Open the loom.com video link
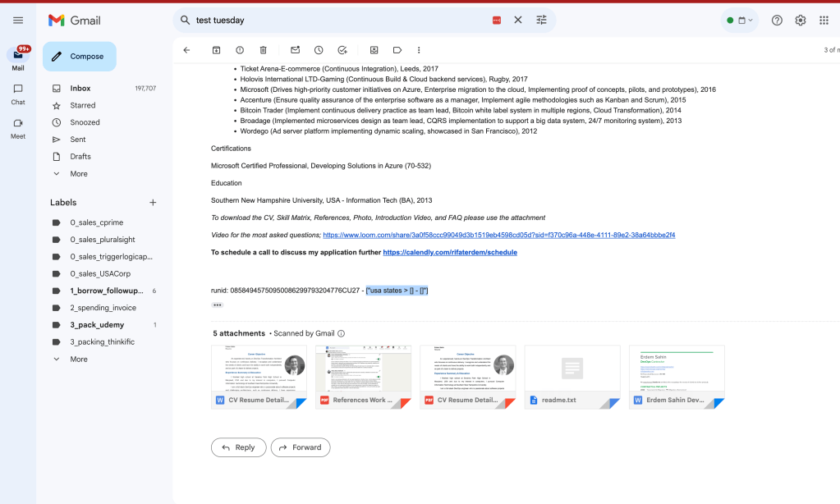This screenshot has width=840, height=504. [x=498, y=235]
